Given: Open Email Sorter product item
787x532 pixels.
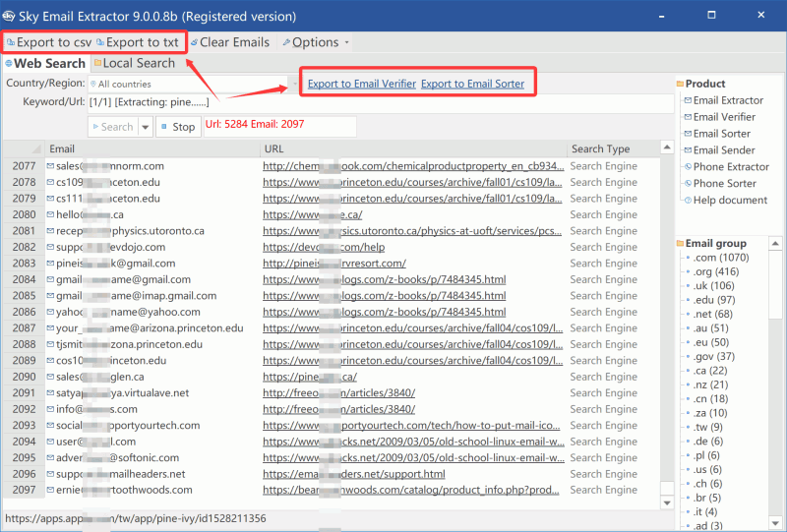Looking at the screenshot, I should (x=717, y=134).
